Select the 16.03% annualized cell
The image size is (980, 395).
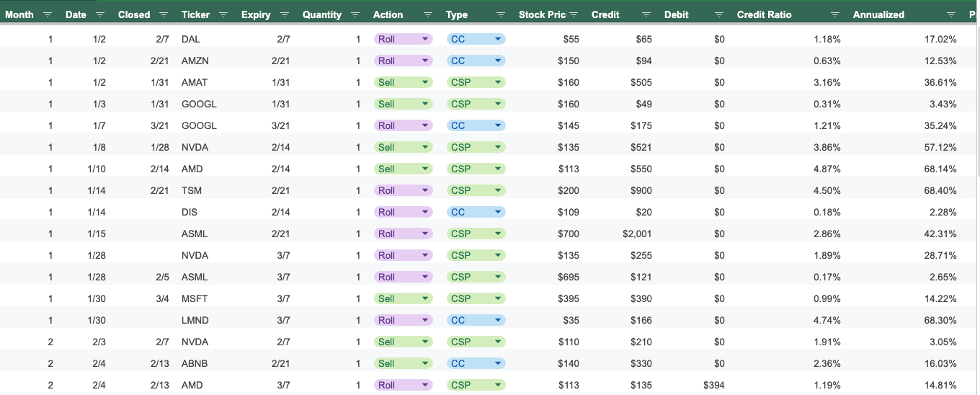pyautogui.click(x=940, y=363)
